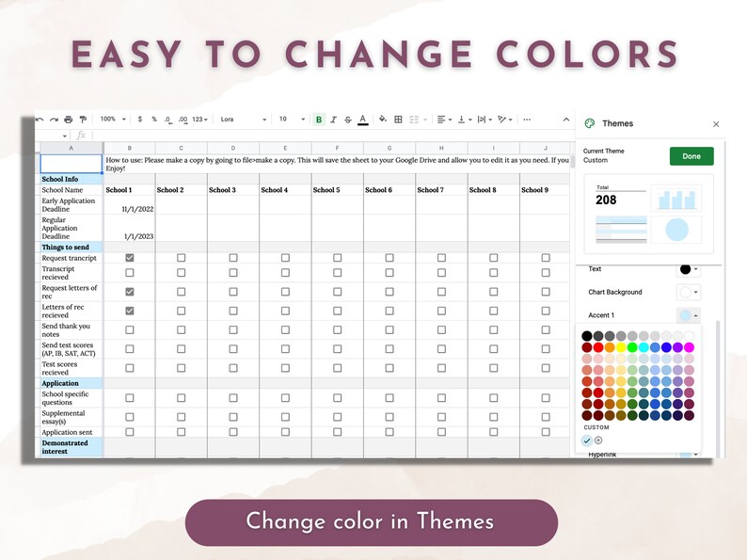This screenshot has width=747, height=560.
Task: Select the paint format tool
Action: tap(83, 120)
